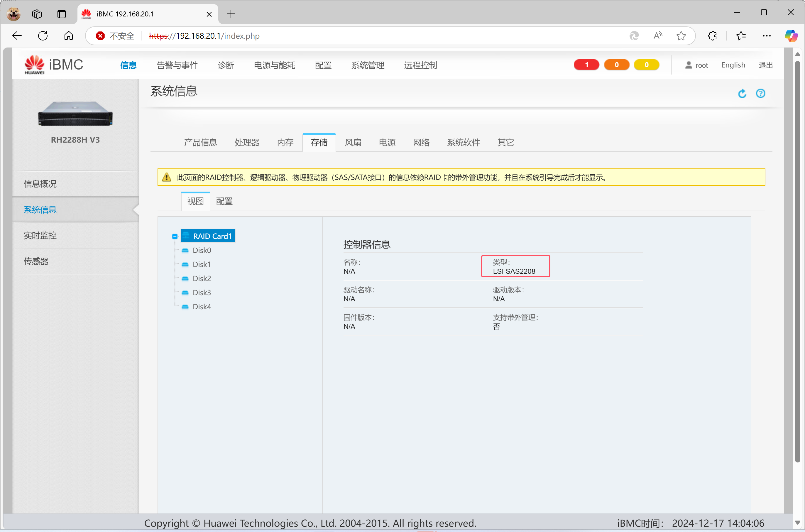Screen dimensions: 805x532
Task: Open 传感器 in the left sidebar
Action: click(x=36, y=261)
